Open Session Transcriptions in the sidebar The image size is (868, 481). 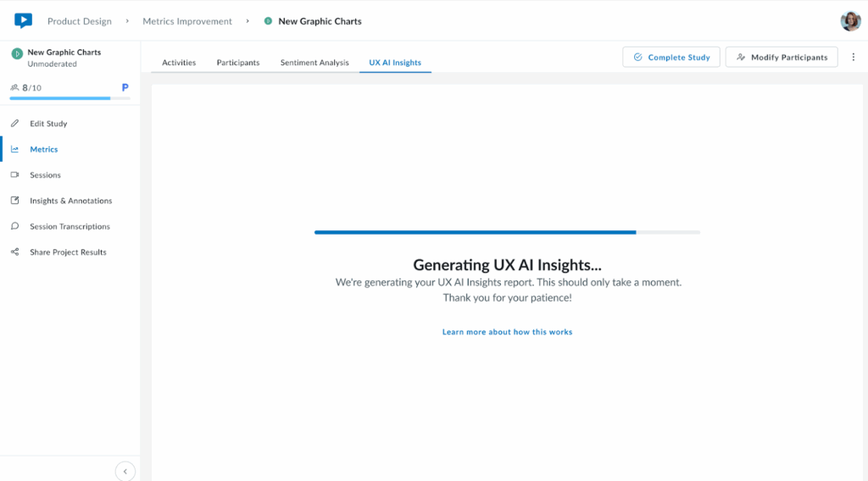pos(70,226)
